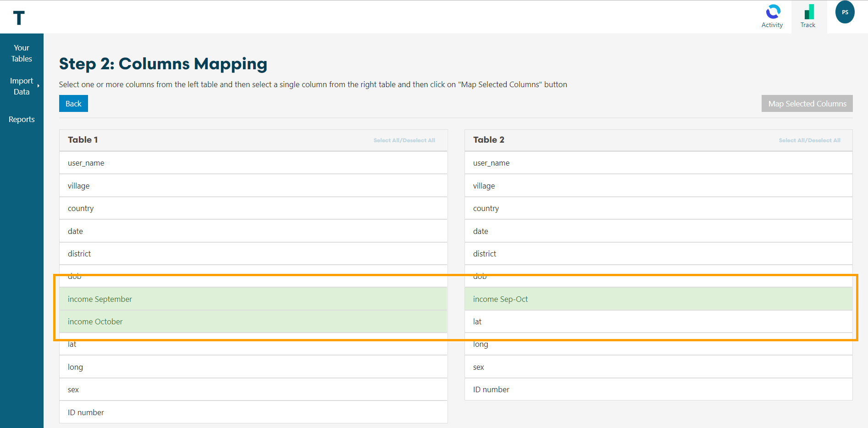868x428 pixels.
Task: Toggle Select All/Deselect All for Table 1
Action: 404,140
